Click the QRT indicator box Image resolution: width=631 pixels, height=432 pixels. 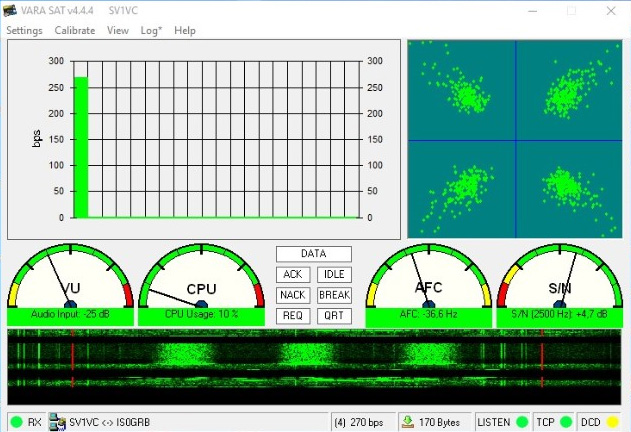pyautogui.click(x=334, y=316)
